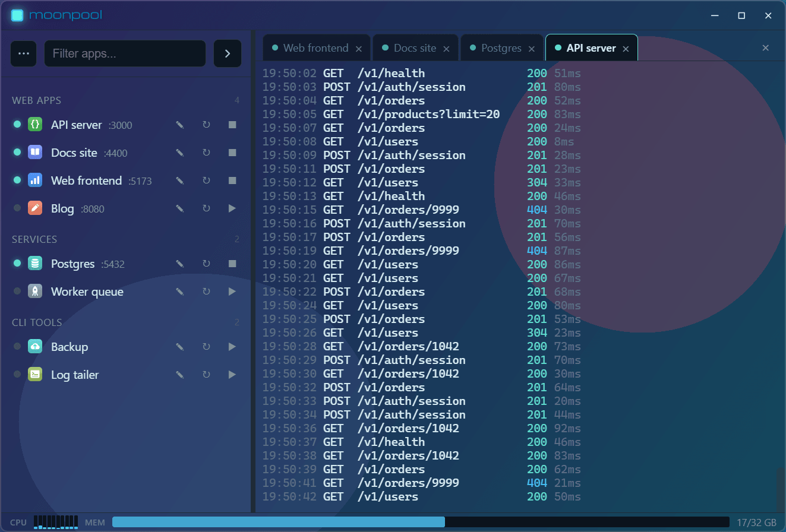
Task: Switch to the Postgres tab
Action: (x=501, y=48)
